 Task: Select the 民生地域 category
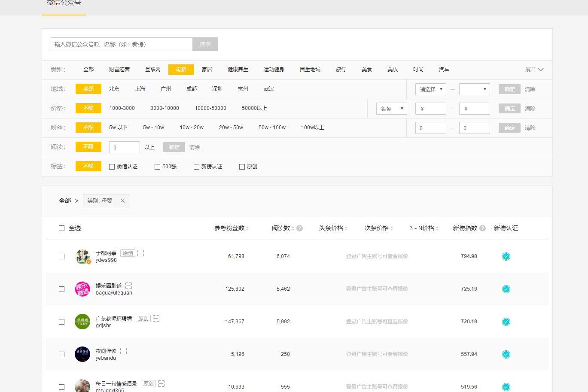pyautogui.click(x=310, y=70)
